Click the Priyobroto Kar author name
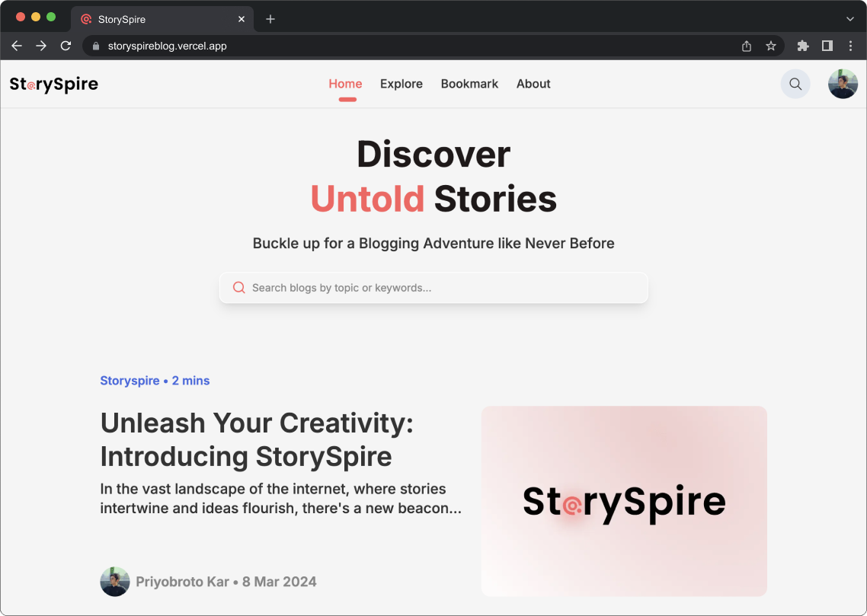The height and width of the screenshot is (616, 867). coord(183,582)
